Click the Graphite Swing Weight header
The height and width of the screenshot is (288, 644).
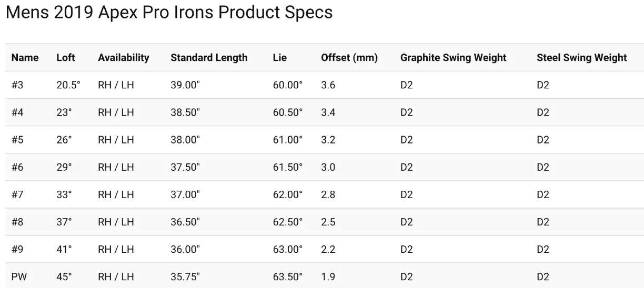[x=454, y=58]
